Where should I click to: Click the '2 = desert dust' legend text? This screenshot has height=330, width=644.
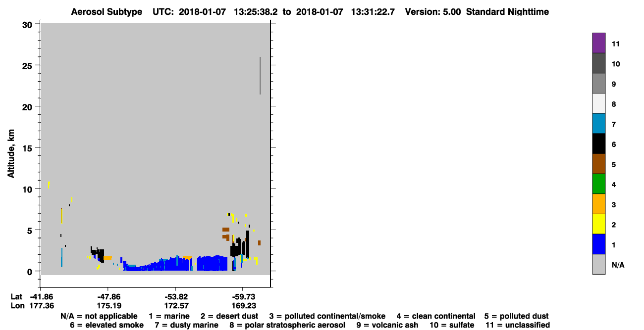pyautogui.click(x=229, y=316)
